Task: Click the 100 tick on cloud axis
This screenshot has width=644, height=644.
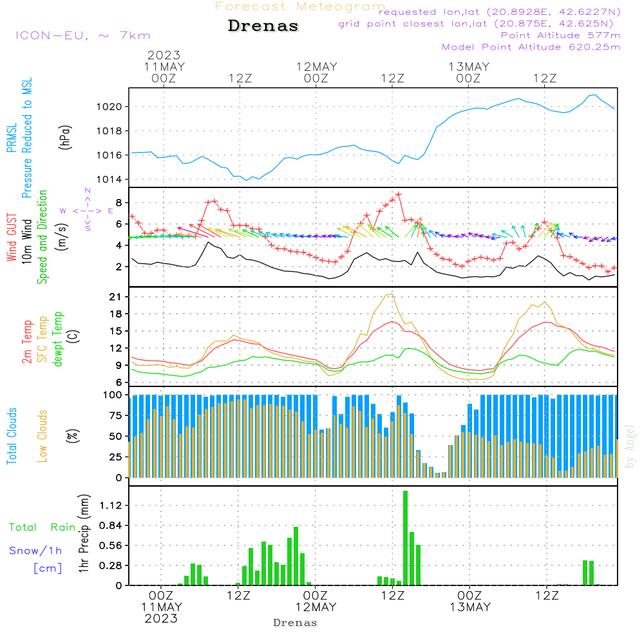Action: (x=113, y=395)
